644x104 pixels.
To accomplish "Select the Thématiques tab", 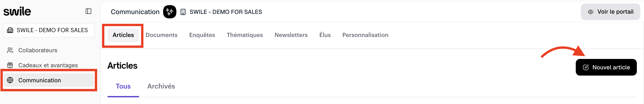I will click(x=245, y=35).
